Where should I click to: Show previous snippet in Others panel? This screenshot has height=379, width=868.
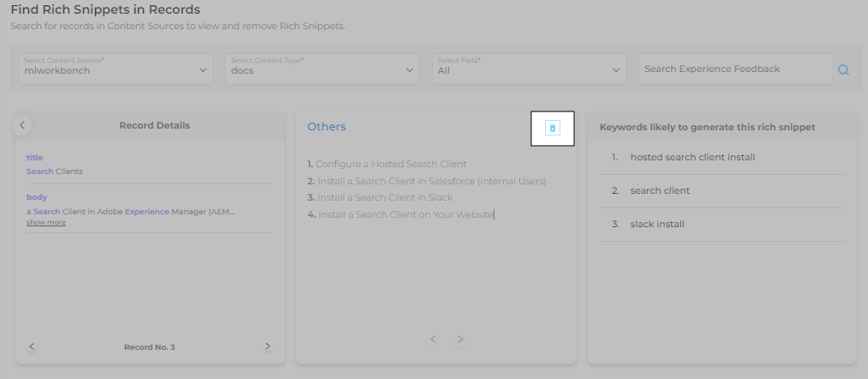point(434,340)
